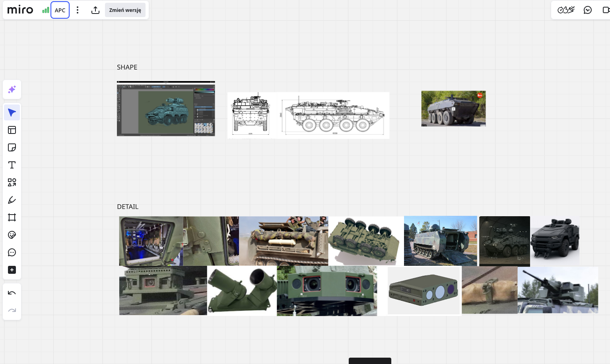This screenshot has width=610, height=364.
Task: Select the cursor selection tool
Action: tap(12, 112)
